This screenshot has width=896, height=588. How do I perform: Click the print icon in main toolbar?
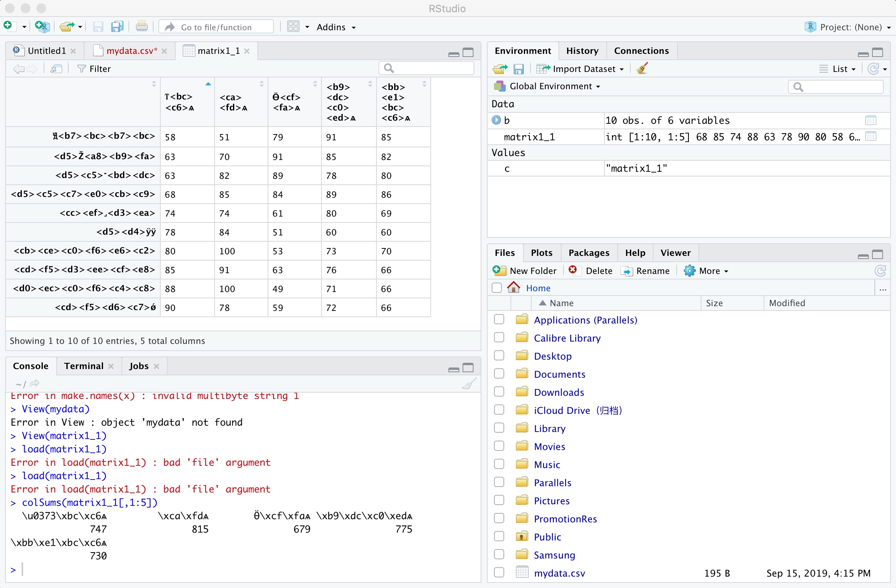(141, 27)
